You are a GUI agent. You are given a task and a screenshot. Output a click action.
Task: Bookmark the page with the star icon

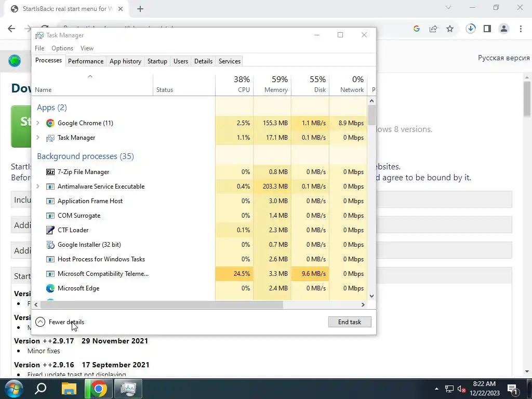[x=450, y=29]
